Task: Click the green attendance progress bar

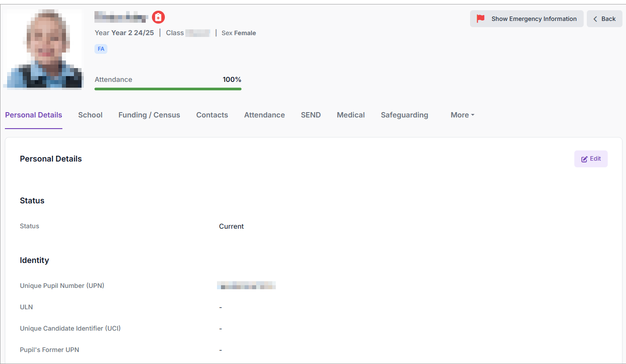Action: (x=168, y=89)
